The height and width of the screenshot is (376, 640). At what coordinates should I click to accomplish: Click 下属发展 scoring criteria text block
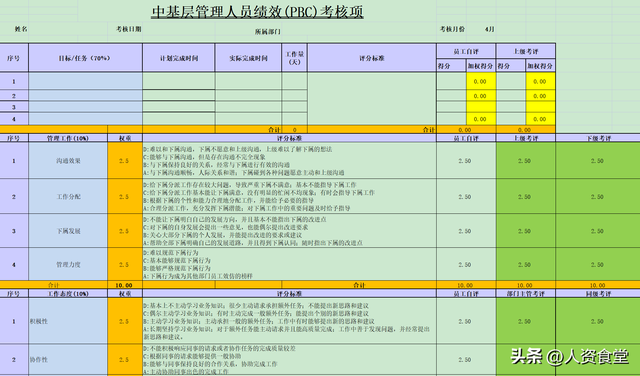click(289, 231)
